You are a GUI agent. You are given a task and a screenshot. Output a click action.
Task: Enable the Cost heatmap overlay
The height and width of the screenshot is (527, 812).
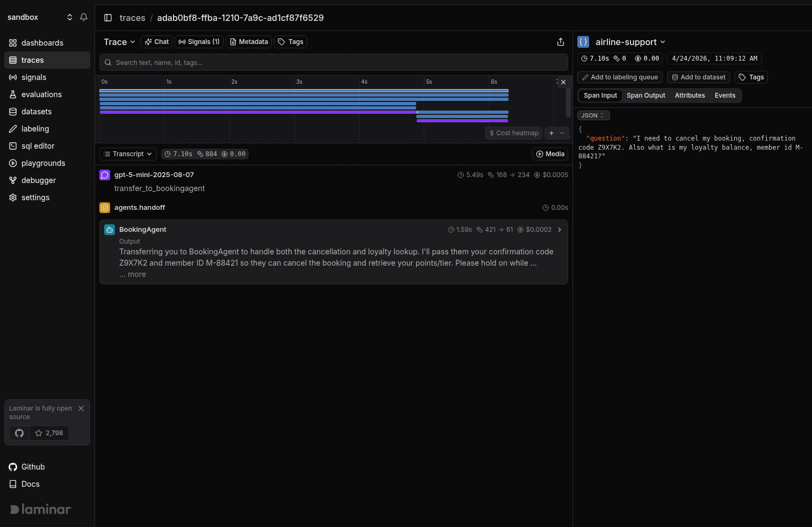click(513, 133)
